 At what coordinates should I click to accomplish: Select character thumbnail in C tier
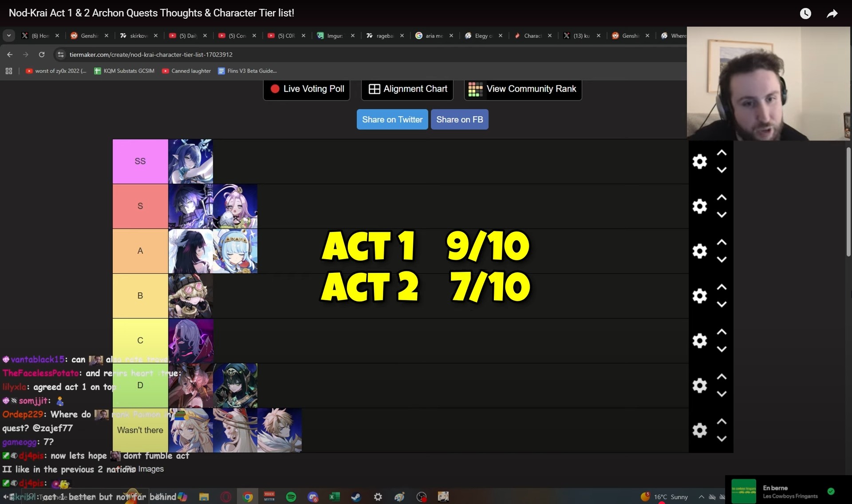click(190, 341)
